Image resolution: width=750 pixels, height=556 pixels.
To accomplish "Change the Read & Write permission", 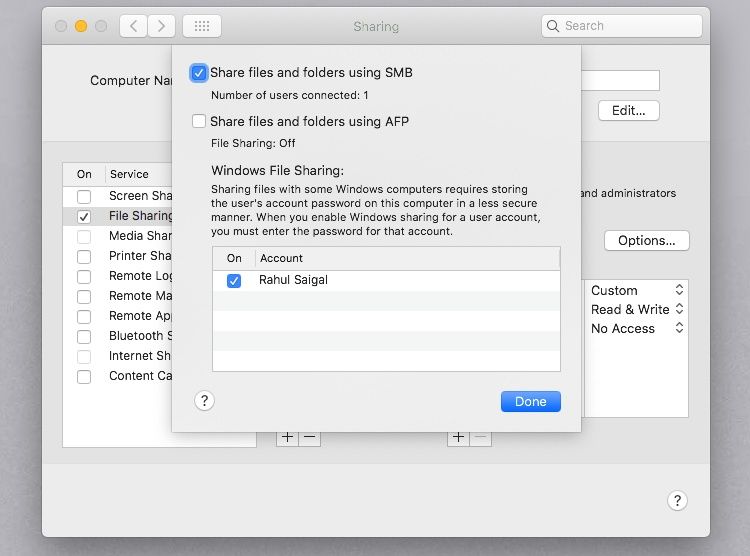I will click(637, 309).
